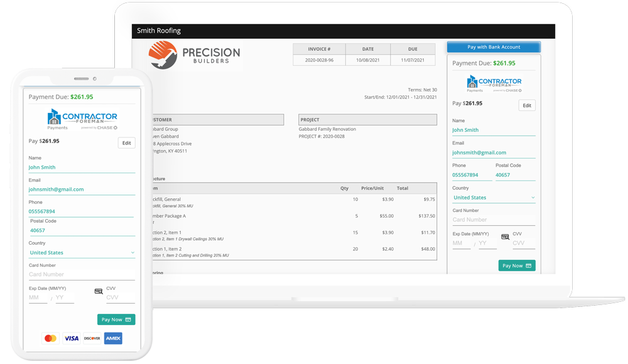Image resolution: width=628 pixels, height=364 pixels.
Task: Click the Precision Builders logo
Action: click(194, 55)
